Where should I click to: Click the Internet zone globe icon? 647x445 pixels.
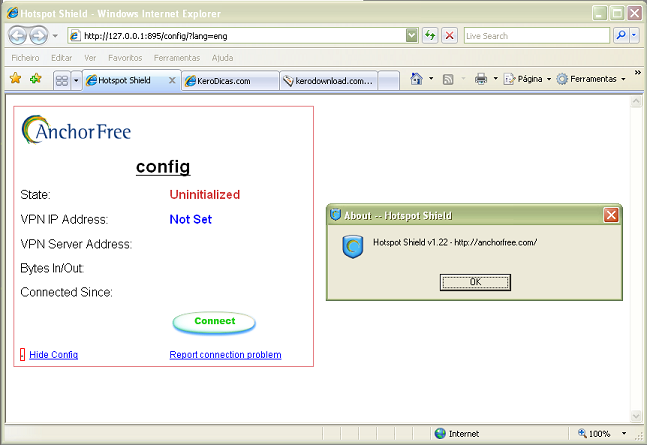pos(440,433)
